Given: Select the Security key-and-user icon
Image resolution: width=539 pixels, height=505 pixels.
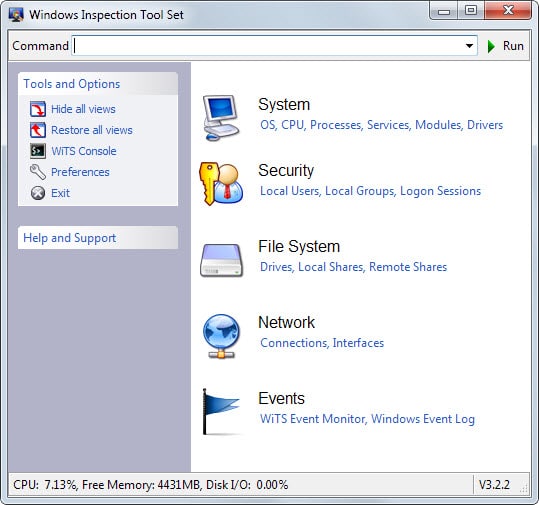Looking at the screenshot, I should (221, 184).
